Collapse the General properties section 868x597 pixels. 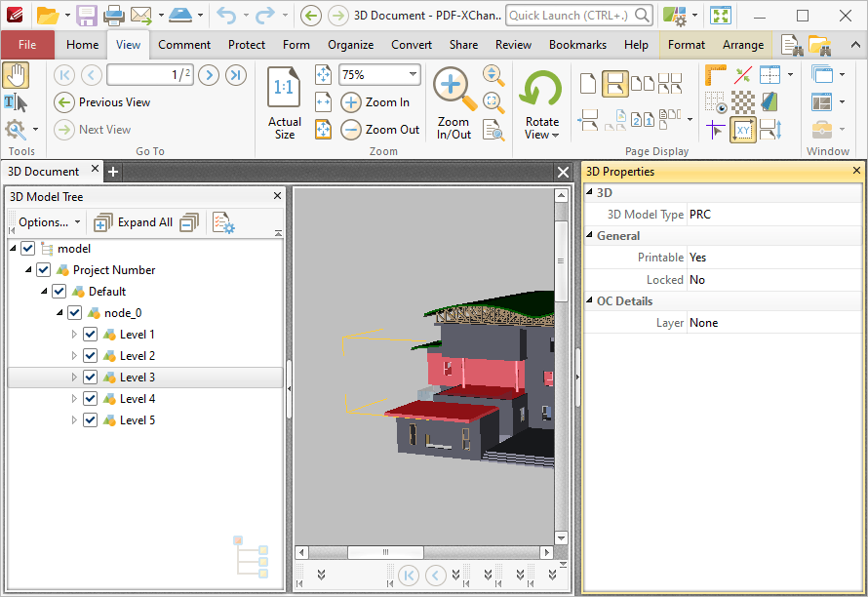point(589,235)
